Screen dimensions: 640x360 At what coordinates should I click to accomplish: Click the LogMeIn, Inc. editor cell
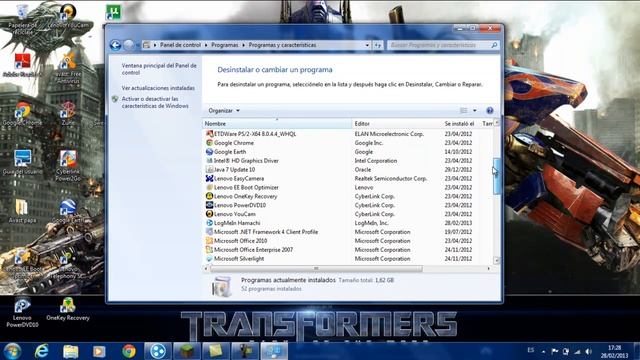tap(371, 223)
